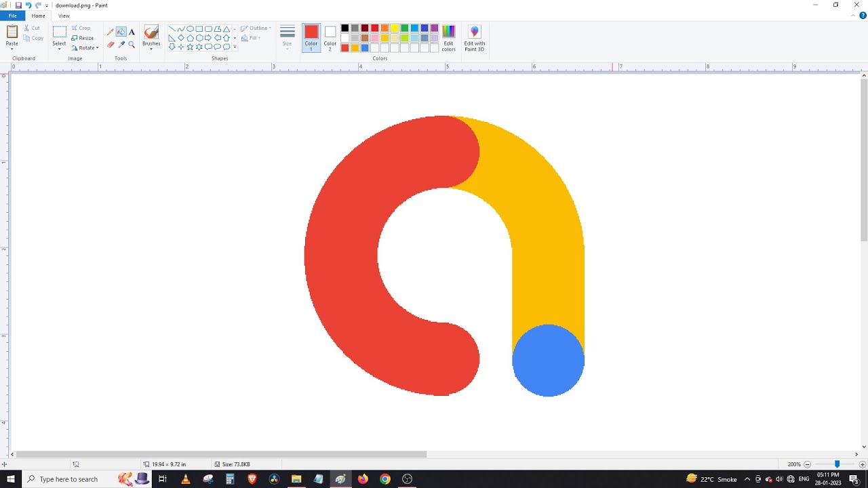The height and width of the screenshot is (488, 868).
Task: Open the Task View button on taskbar
Action: click(x=163, y=479)
